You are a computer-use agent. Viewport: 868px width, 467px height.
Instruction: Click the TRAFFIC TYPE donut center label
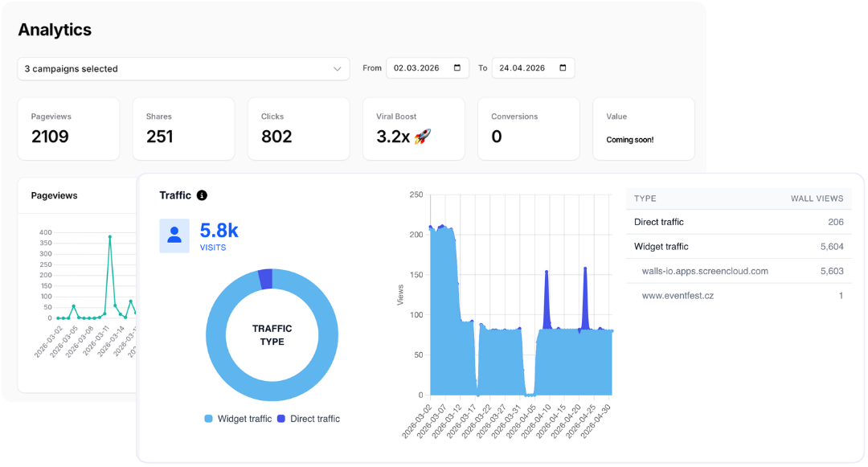(x=272, y=335)
